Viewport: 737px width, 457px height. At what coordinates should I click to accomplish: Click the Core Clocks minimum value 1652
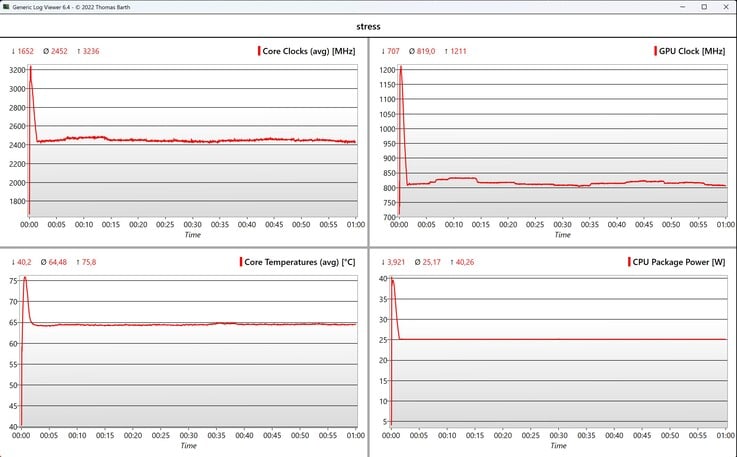click(25, 51)
